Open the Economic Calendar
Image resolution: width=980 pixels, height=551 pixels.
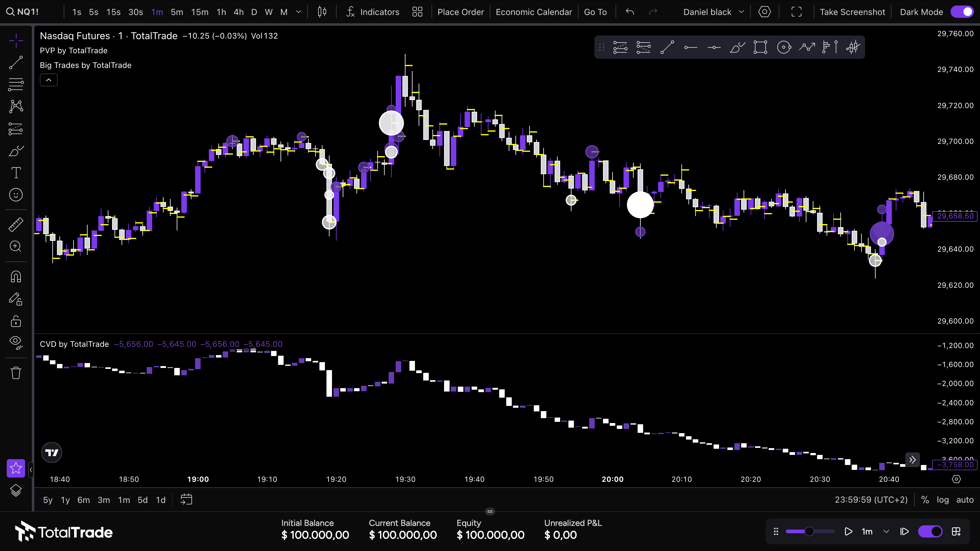click(x=534, y=12)
